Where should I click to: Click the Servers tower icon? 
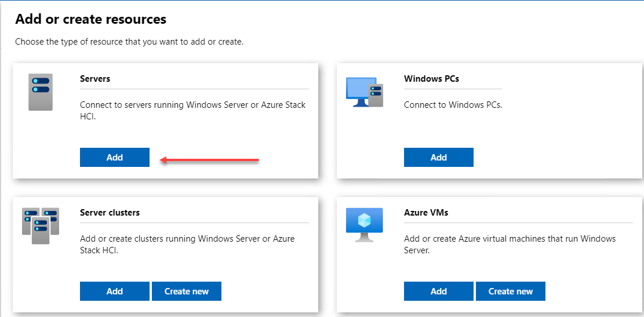click(41, 92)
